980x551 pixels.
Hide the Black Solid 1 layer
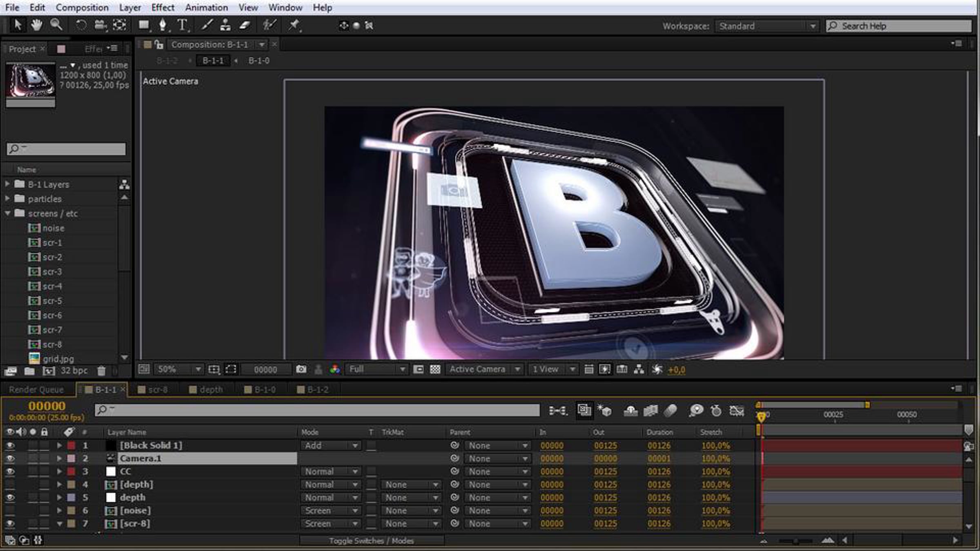10,446
